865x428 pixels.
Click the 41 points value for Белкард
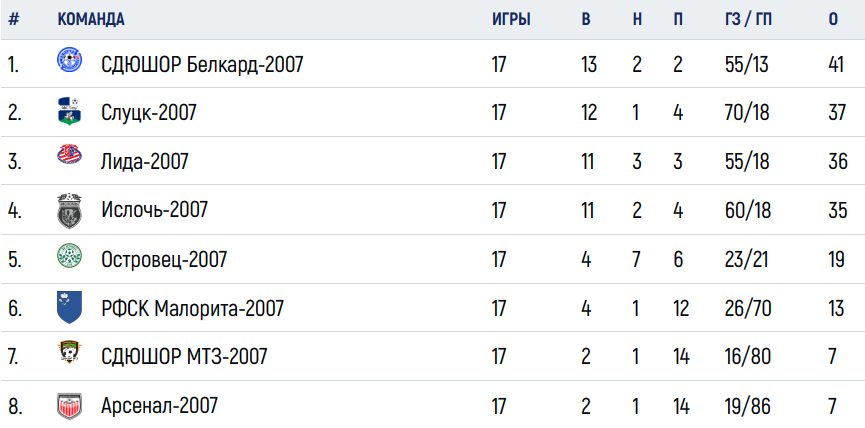836,65
